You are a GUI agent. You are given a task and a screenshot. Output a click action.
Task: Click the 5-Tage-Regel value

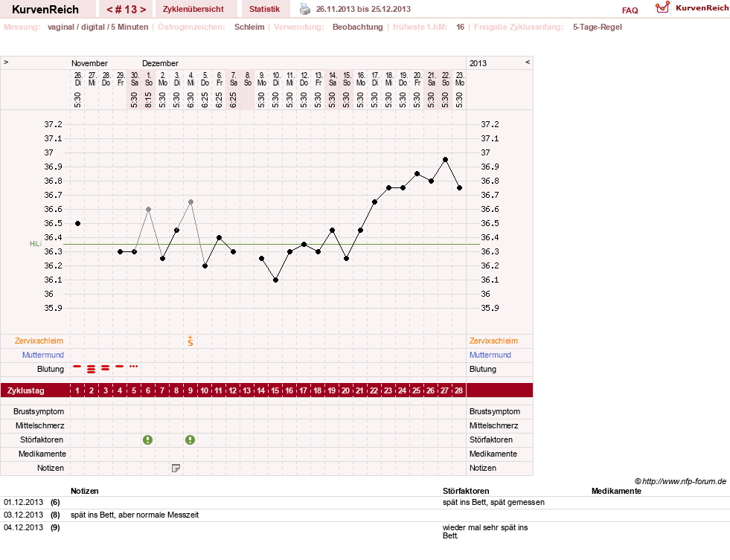[598, 27]
